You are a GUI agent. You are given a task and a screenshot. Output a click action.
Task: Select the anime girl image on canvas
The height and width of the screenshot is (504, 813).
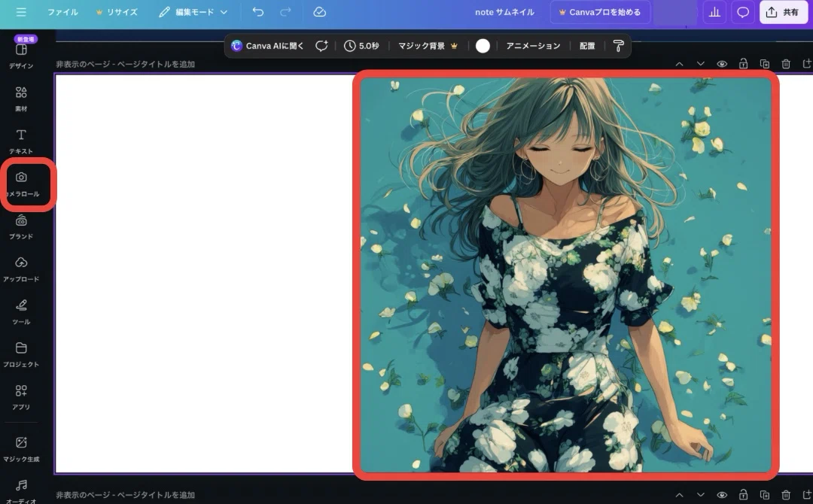pos(565,275)
